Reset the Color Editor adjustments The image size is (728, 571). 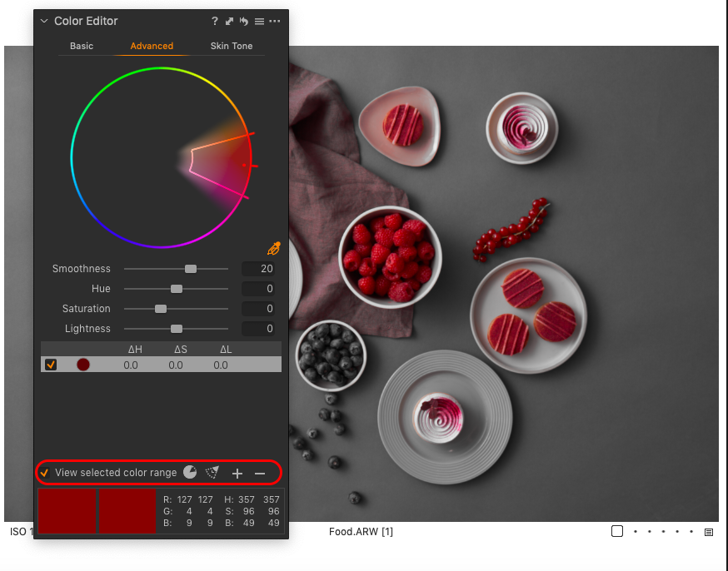coord(244,21)
